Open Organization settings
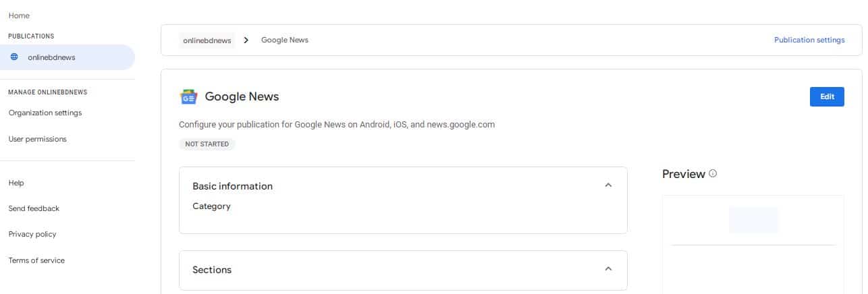The height and width of the screenshot is (294, 868). click(x=45, y=113)
